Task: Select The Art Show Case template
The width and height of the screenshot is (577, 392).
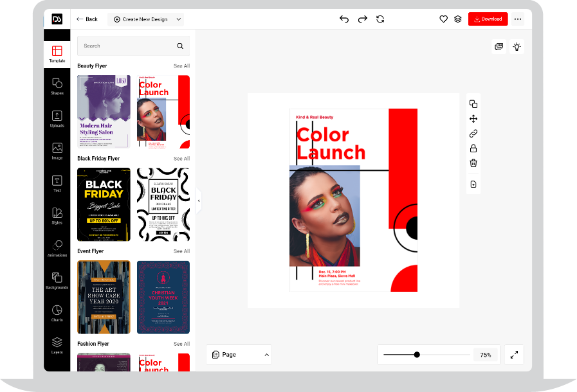Action: (x=104, y=297)
